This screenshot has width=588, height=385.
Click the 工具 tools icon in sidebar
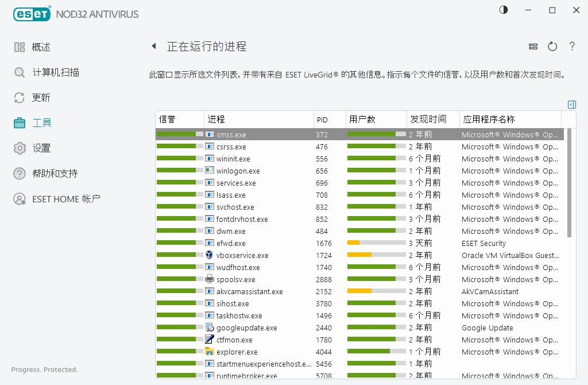tap(19, 122)
